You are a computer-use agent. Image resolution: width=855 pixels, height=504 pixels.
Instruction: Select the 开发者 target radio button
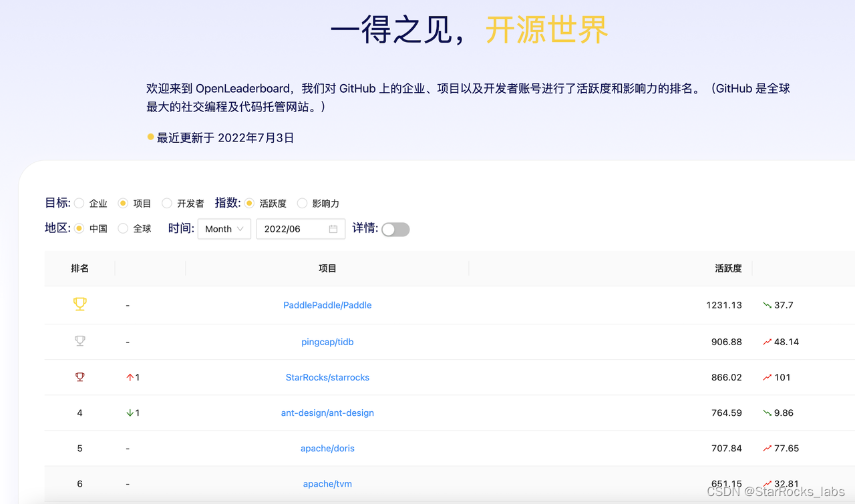click(167, 203)
